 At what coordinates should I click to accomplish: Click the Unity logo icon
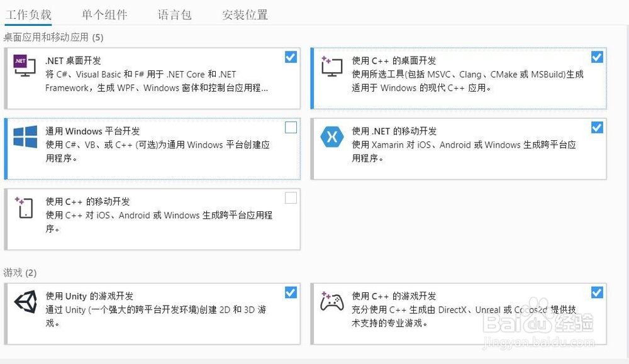tap(25, 302)
